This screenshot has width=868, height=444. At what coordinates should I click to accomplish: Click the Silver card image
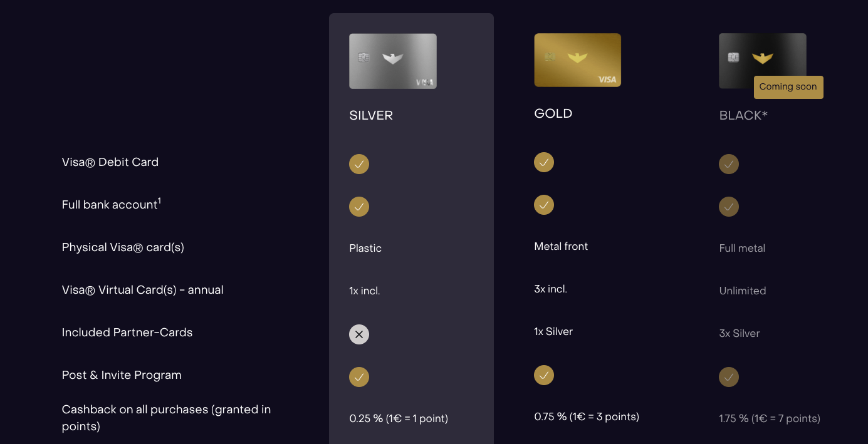[392, 61]
